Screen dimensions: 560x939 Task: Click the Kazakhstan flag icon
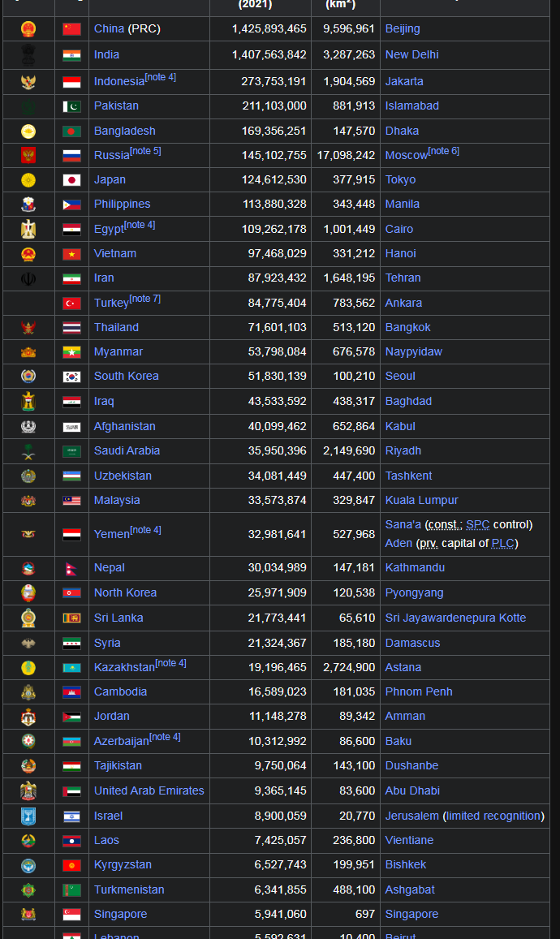point(71,668)
